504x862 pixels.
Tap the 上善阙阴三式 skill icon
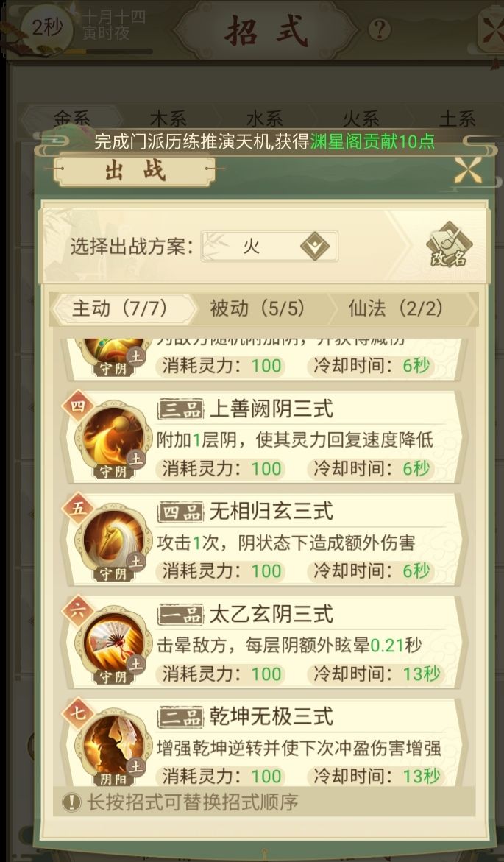pos(114,439)
